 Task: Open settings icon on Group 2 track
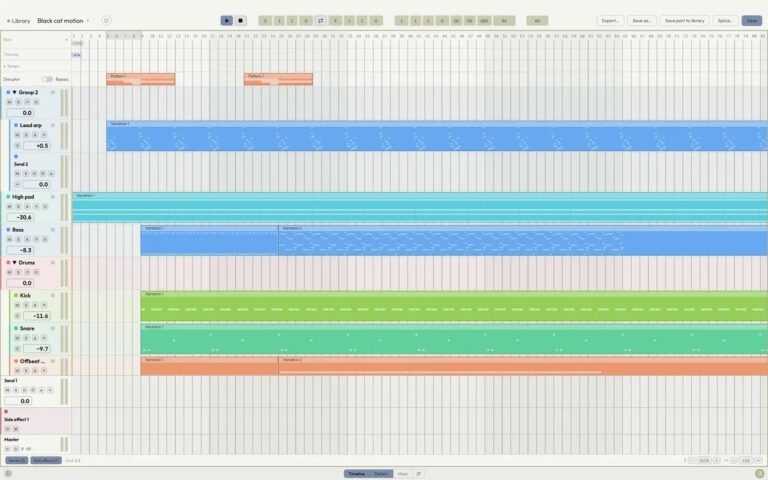[53, 92]
